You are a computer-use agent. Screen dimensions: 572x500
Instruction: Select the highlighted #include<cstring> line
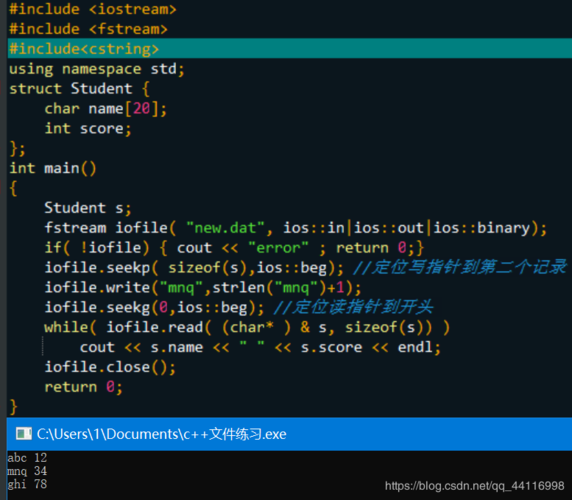point(290,49)
